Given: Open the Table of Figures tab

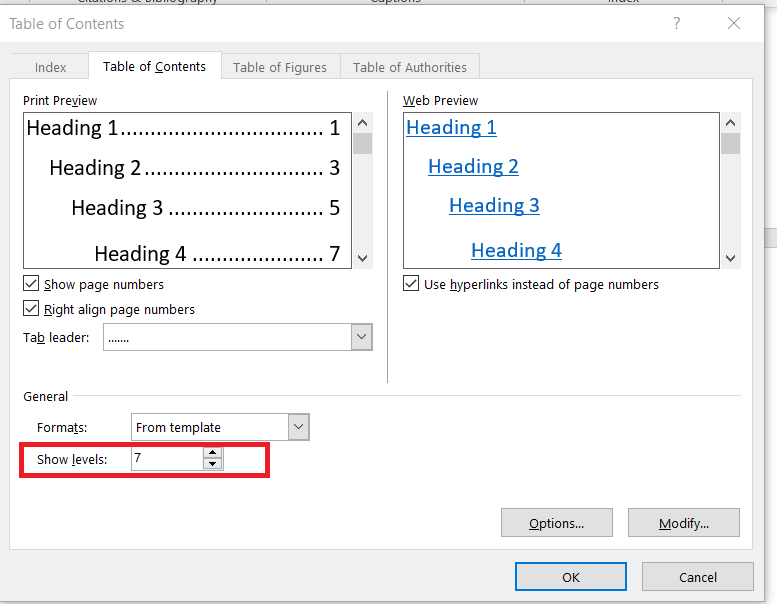Looking at the screenshot, I should [280, 67].
